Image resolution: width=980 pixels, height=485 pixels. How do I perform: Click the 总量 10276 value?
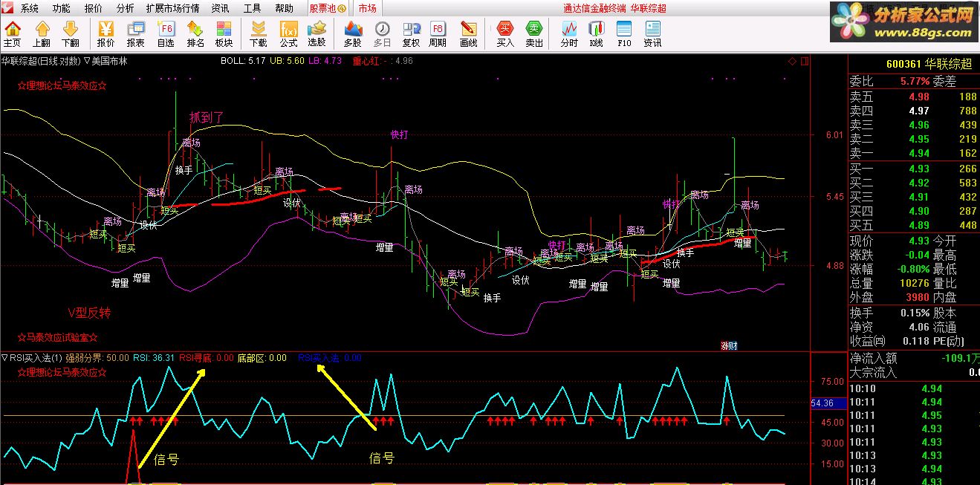[914, 284]
